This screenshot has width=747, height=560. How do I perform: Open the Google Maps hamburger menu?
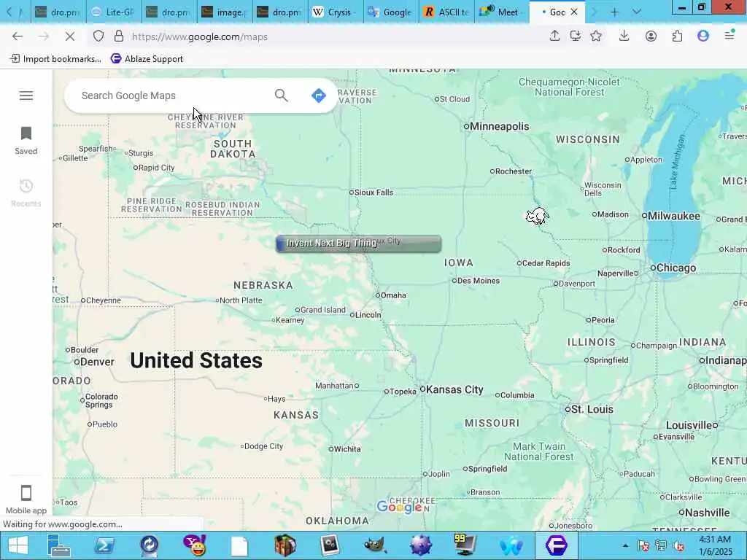26,96
